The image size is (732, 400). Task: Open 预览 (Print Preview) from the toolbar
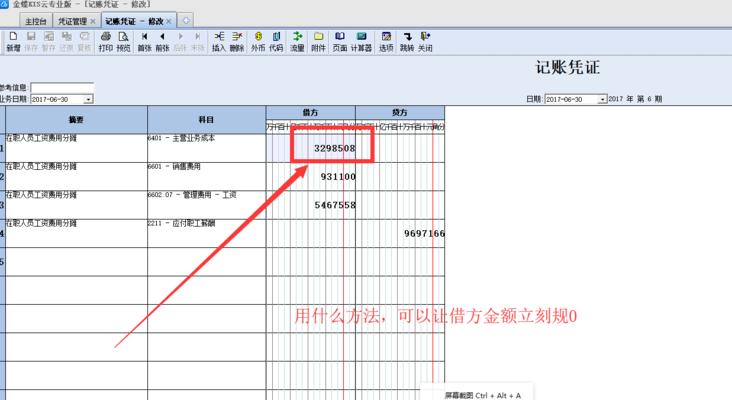point(123,42)
